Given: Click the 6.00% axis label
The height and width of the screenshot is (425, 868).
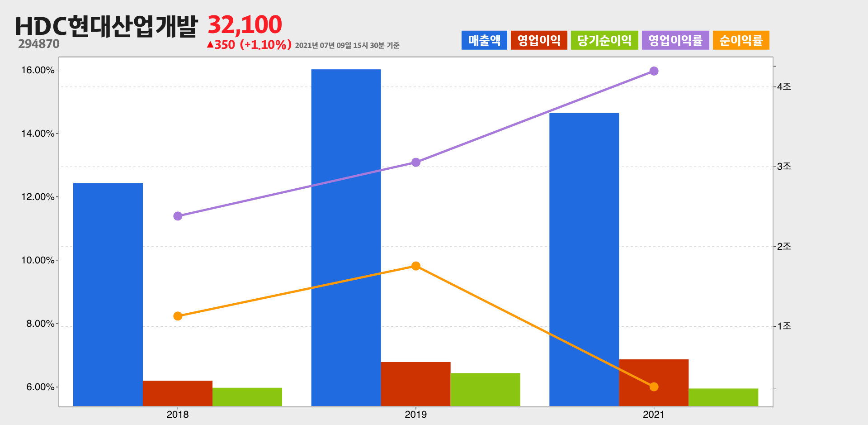Looking at the screenshot, I should [40, 387].
